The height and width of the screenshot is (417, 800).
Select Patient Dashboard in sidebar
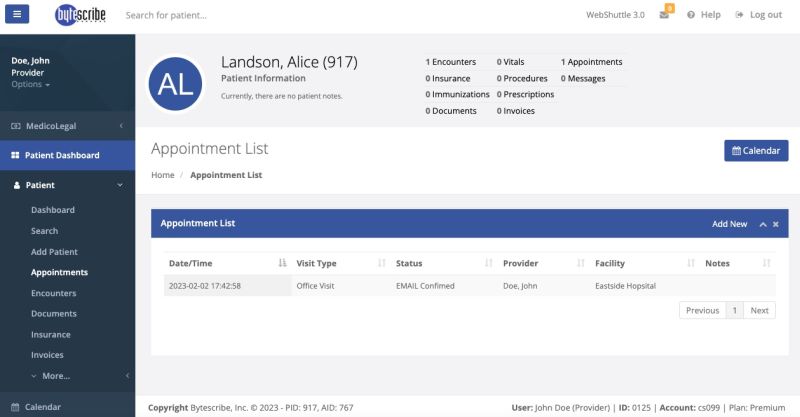pos(62,155)
